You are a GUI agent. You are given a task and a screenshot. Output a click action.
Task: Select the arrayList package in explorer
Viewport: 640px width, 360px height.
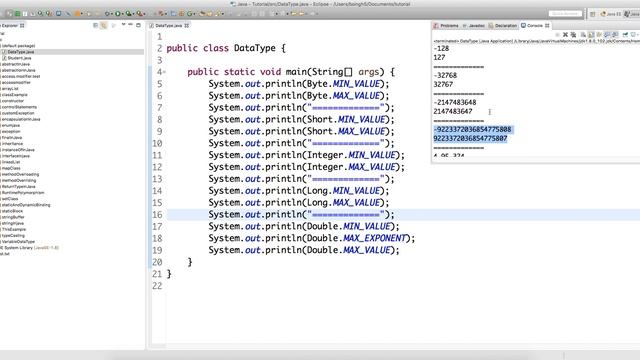click(10, 89)
